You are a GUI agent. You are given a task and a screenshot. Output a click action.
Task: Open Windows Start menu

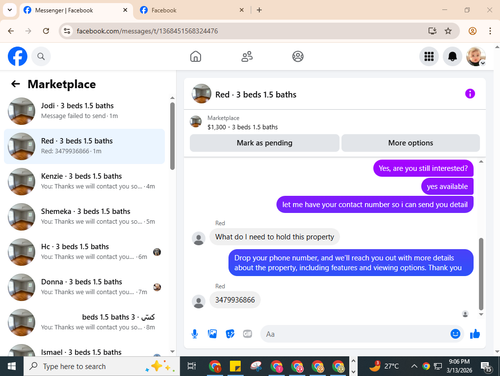coord(12,366)
